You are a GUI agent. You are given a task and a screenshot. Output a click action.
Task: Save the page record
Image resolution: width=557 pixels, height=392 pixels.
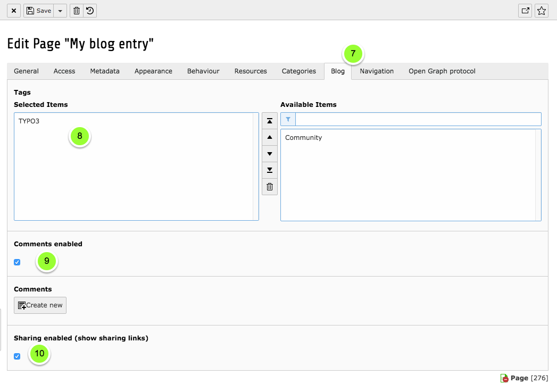[39, 11]
